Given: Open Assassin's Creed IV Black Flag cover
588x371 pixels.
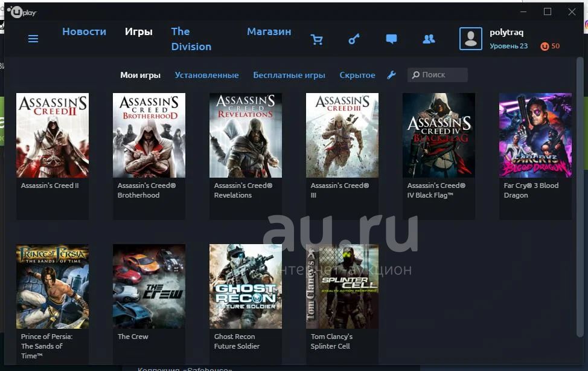Looking at the screenshot, I should coord(439,135).
